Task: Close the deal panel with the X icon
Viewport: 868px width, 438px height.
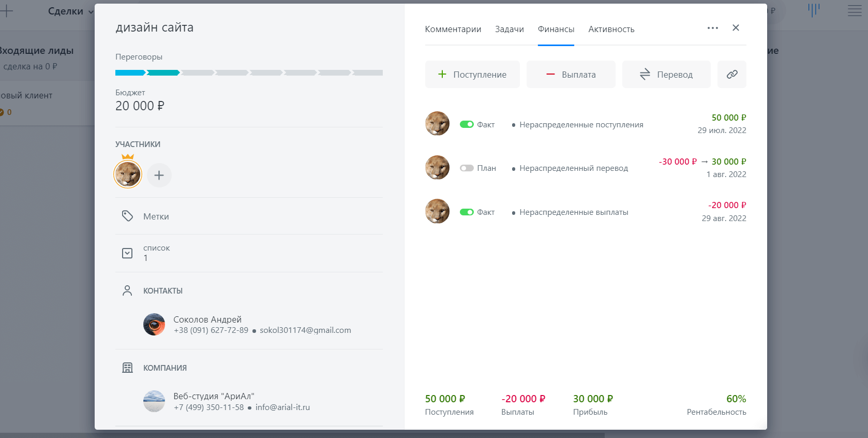Action: coord(736,28)
